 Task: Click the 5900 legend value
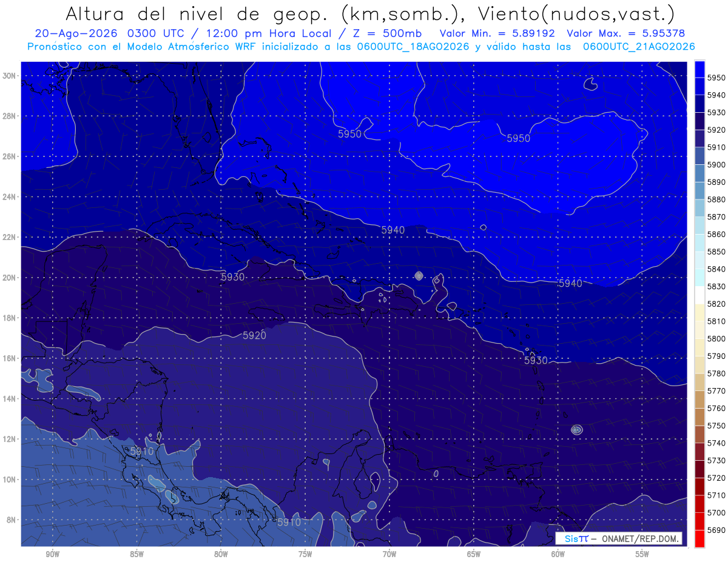click(716, 165)
